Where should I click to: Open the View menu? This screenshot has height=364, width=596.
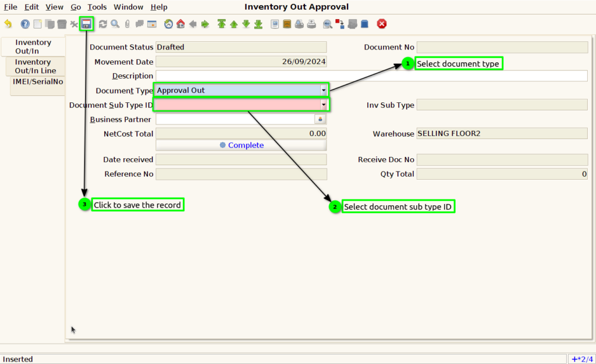point(54,7)
